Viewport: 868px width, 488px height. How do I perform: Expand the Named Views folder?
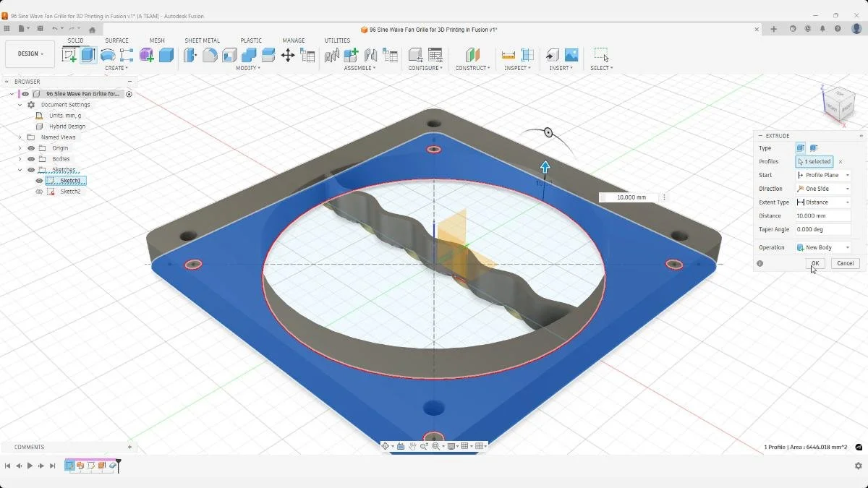coord(20,137)
